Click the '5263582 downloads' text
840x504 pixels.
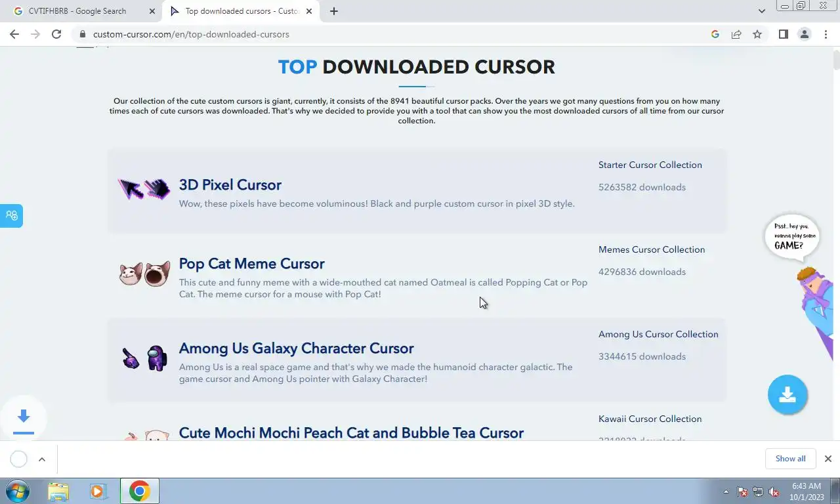point(642,187)
